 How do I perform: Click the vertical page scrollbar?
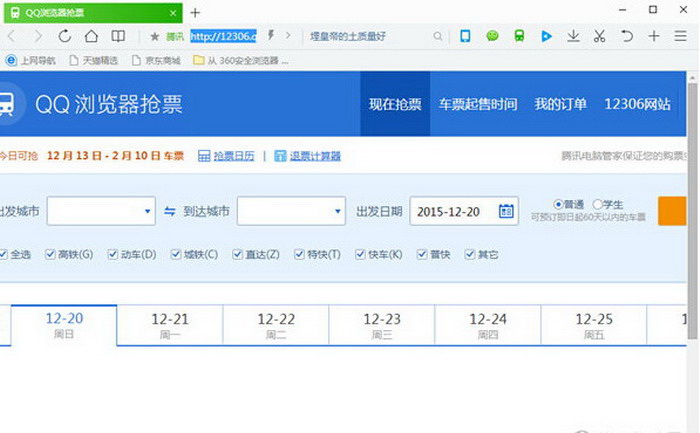[692, 211]
